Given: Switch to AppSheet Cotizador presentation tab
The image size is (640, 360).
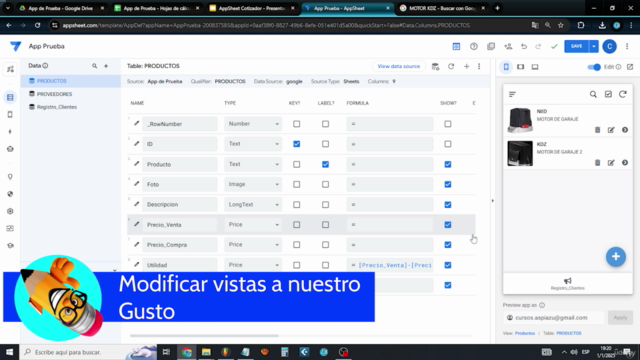Looking at the screenshot, I should 252,8.
